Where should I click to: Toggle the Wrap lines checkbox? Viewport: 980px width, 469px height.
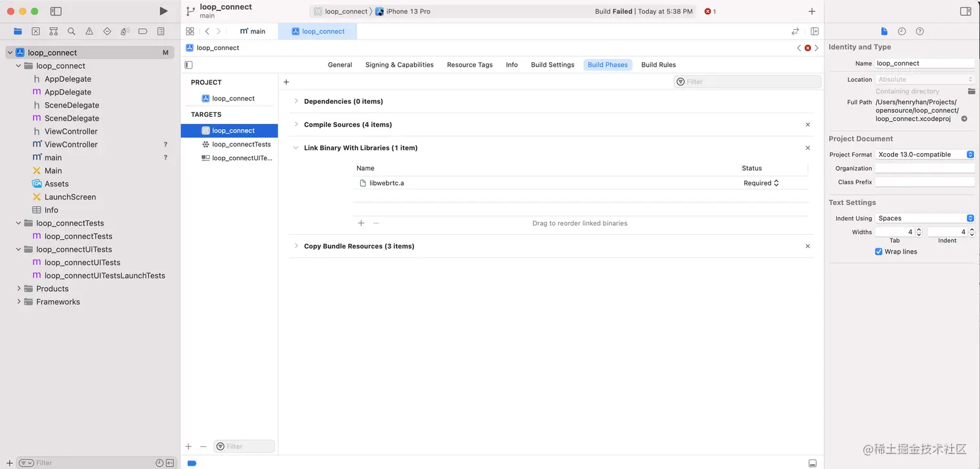[x=879, y=251]
